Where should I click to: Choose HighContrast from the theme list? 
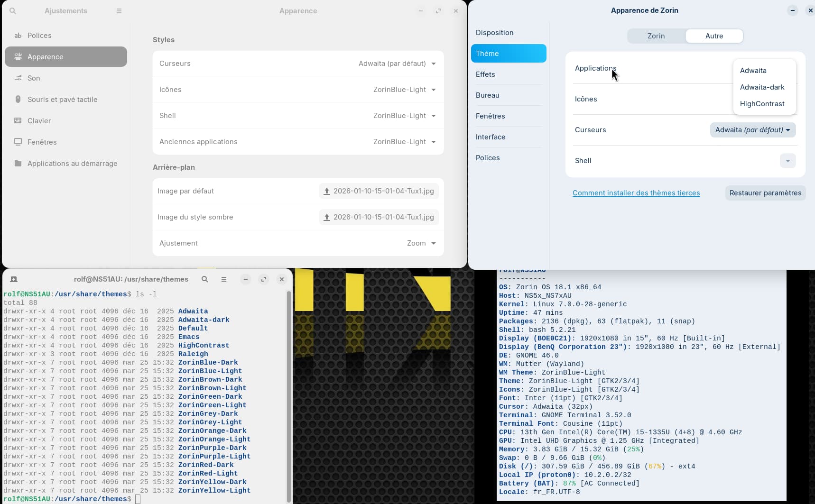(x=762, y=104)
